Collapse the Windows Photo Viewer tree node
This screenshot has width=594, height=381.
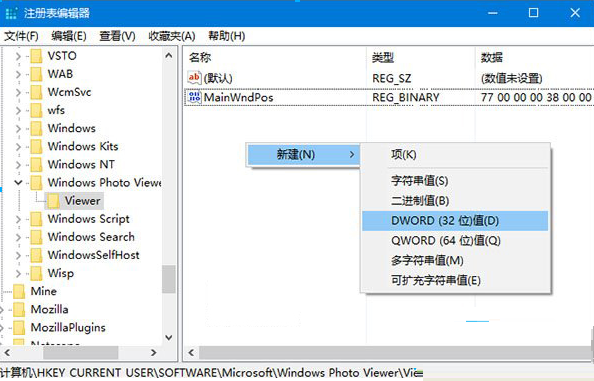click(x=18, y=183)
